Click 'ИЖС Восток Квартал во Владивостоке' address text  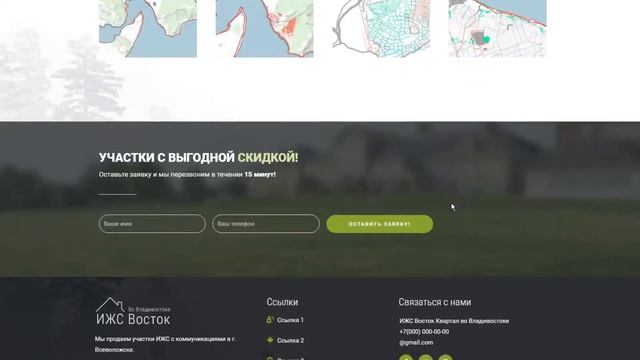coord(454,321)
